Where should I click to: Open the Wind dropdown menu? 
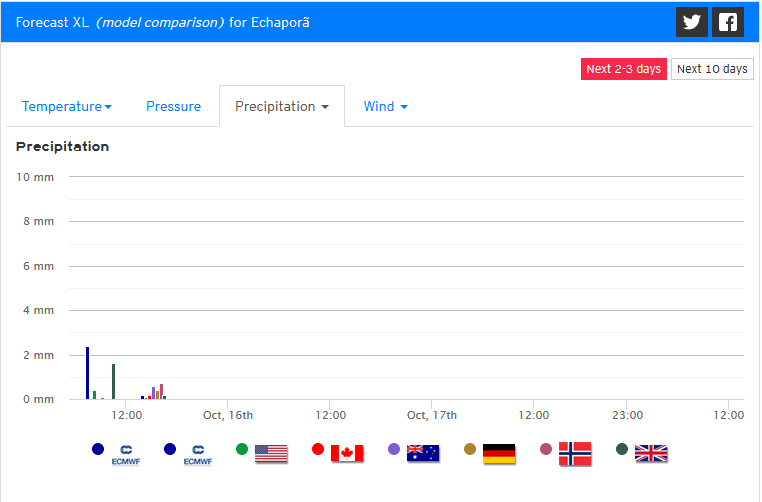pyautogui.click(x=385, y=107)
